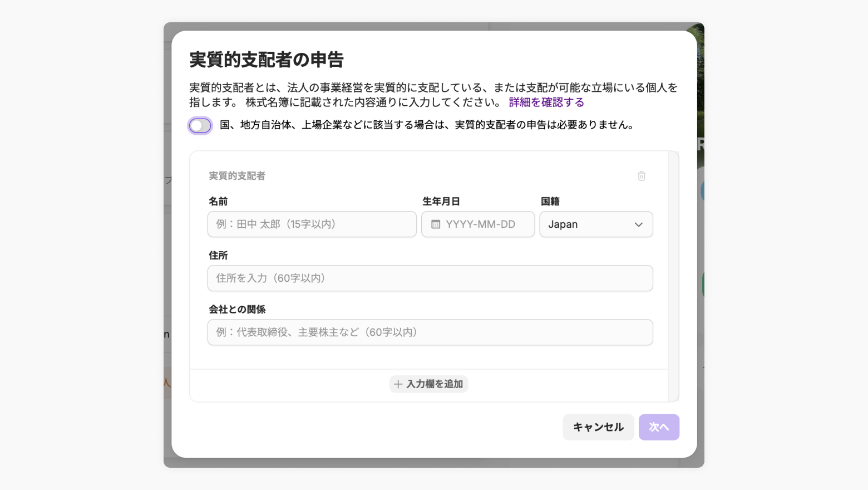Click the 生年月日 field label
This screenshot has width=868, height=490.
tap(441, 202)
